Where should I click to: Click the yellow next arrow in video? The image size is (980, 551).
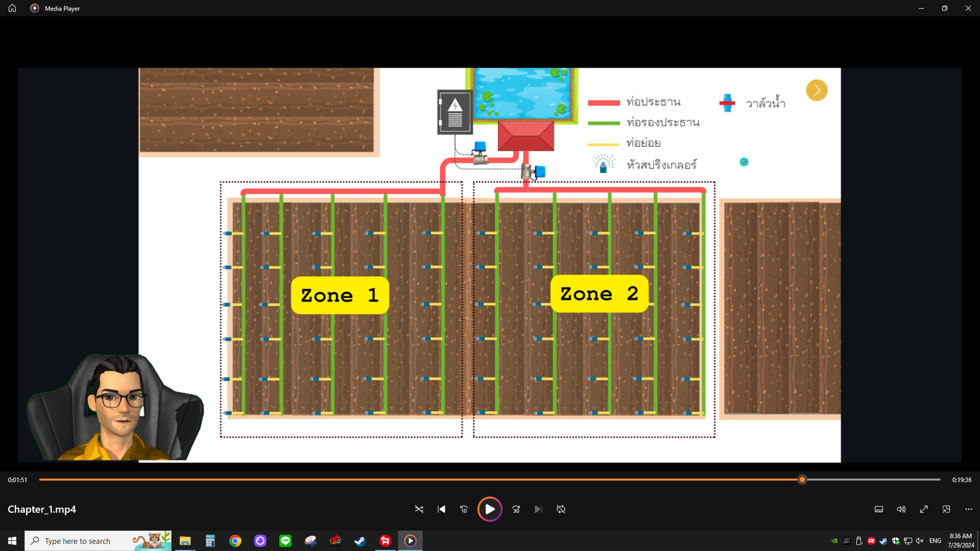point(817,91)
